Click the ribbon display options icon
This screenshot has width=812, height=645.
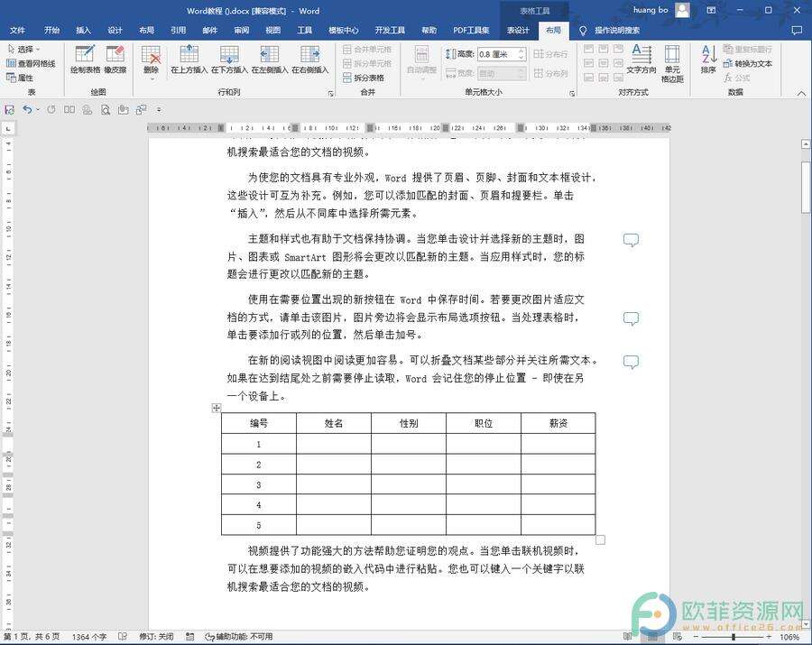tap(712, 10)
